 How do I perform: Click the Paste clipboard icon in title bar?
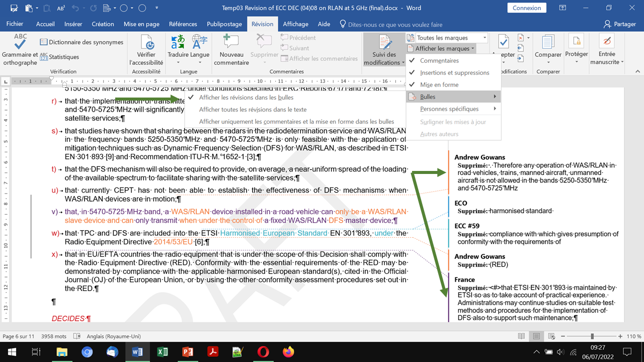[29, 8]
